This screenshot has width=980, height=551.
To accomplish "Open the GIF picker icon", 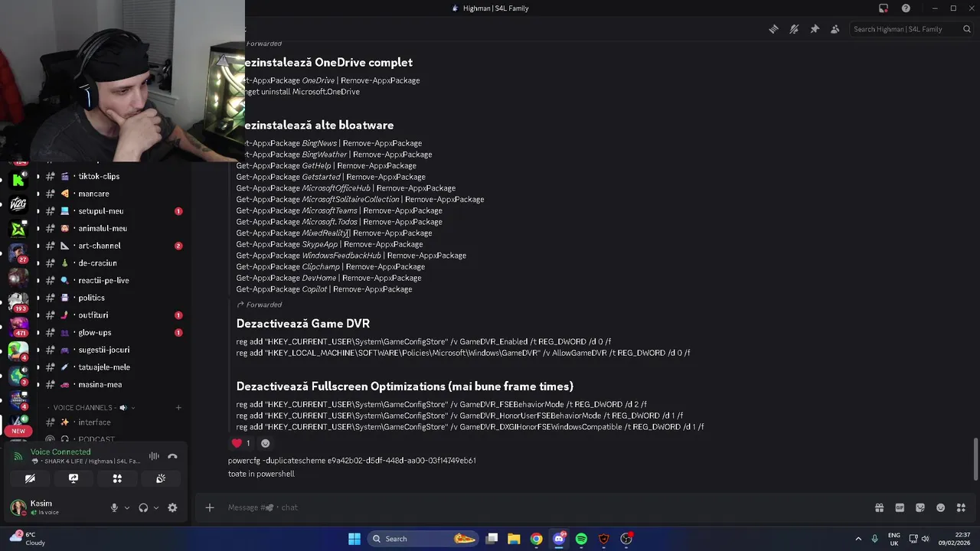I will [900, 507].
